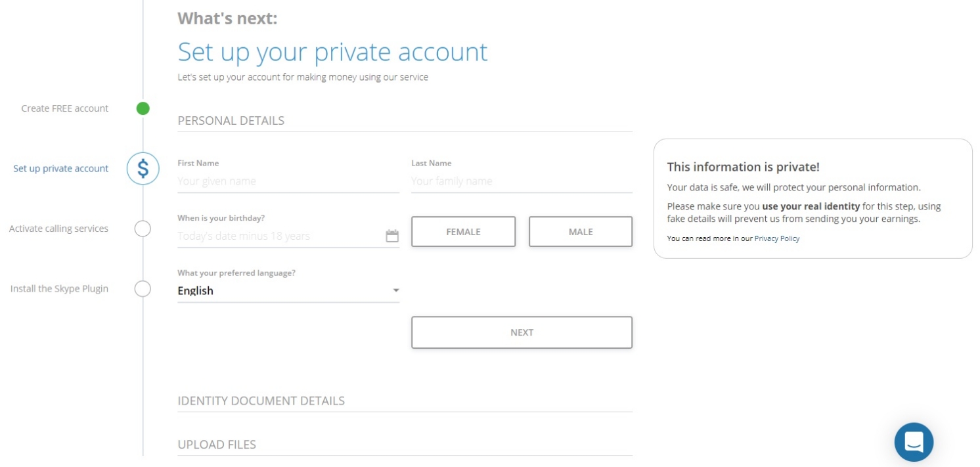The height and width of the screenshot is (467, 980).
Task: Click the birthday date input field
Action: (x=281, y=236)
